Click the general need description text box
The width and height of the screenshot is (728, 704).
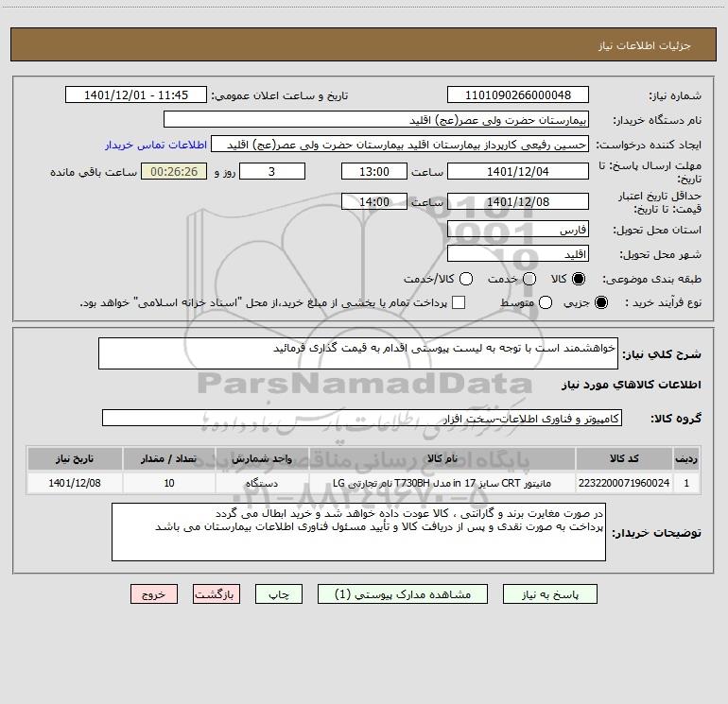(x=358, y=353)
